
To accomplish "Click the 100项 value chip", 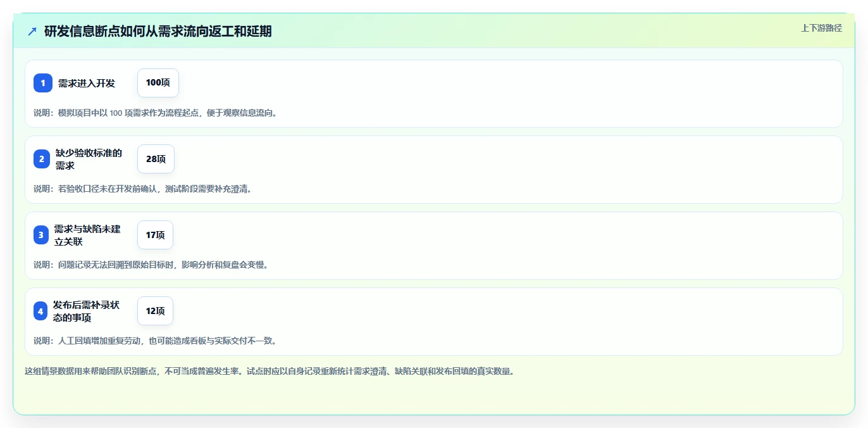I will coord(158,83).
